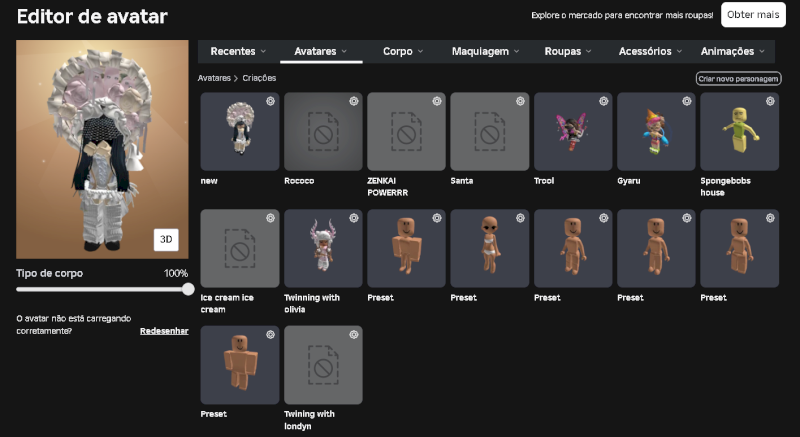The image size is (800, 437).
Task: Open settings gear on the 'new' avatar
Action: pos(270,101)
